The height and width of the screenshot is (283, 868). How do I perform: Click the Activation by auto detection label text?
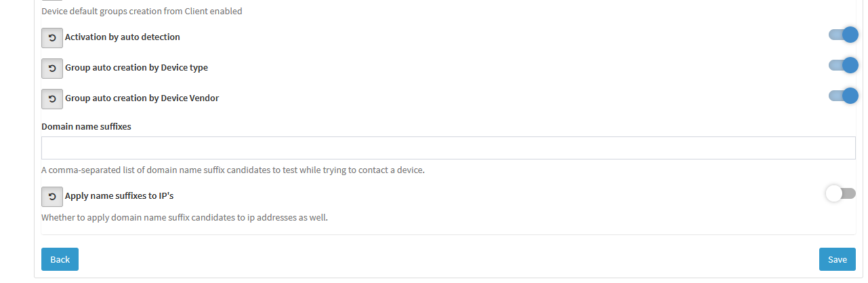point(123,37)
